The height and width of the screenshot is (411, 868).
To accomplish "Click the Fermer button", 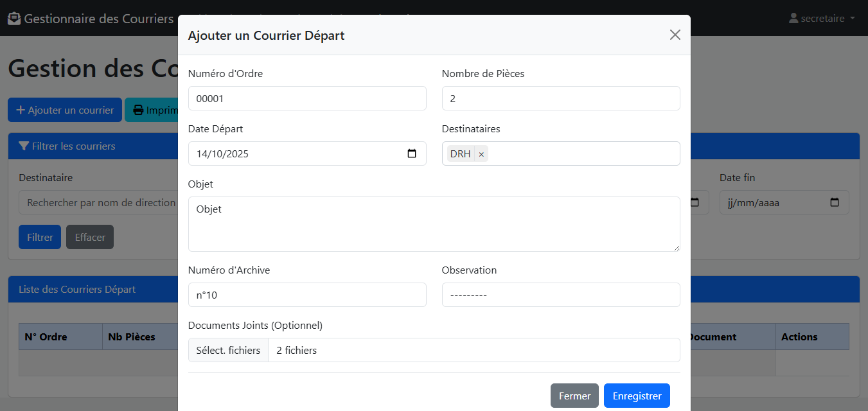I will click(574, 396).
